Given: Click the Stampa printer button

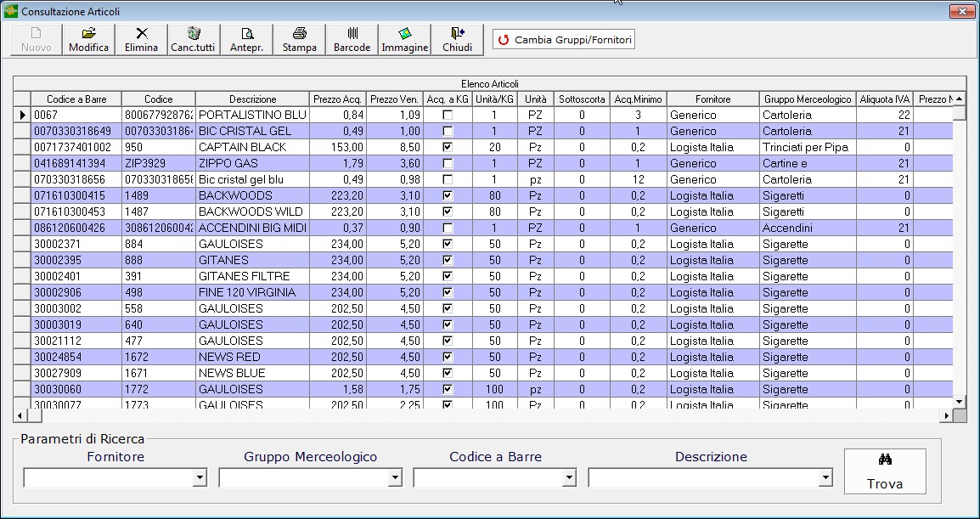Looking at the screenshot, I should point(300,40).
